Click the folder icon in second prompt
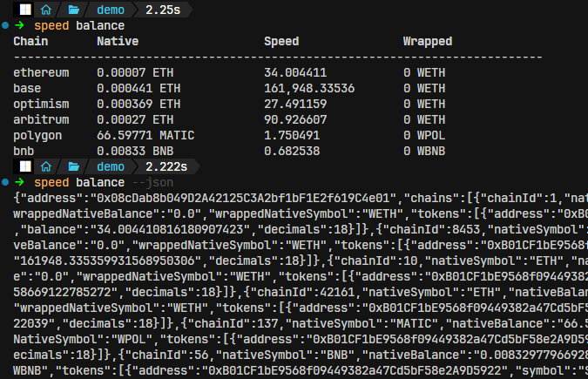Screen dimensions: 588x379 pos(73,166)
